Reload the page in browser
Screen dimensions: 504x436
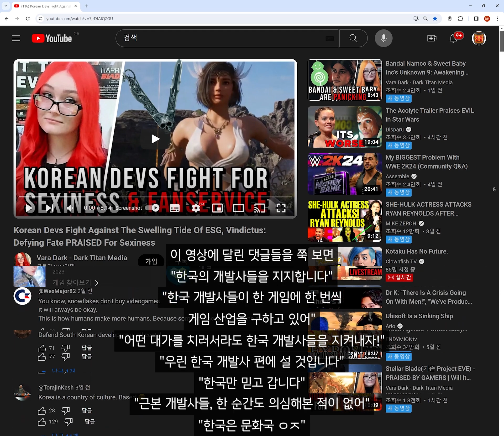[x=28, y=19]
